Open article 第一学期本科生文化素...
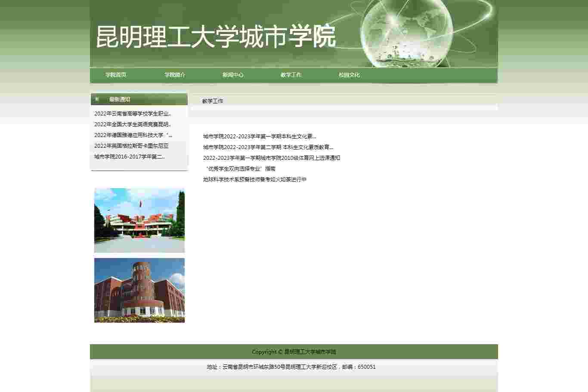Screen dimensions: 588x392 260,137
